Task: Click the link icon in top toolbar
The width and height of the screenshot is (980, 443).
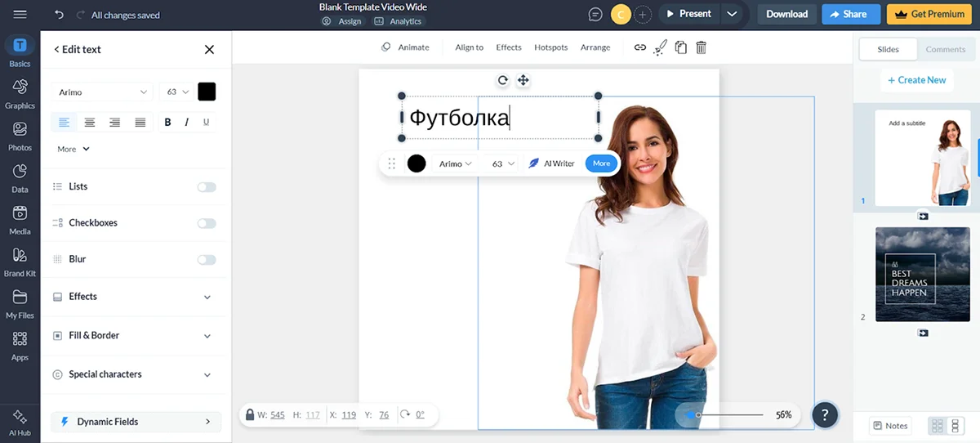Action: coord(640,47)
